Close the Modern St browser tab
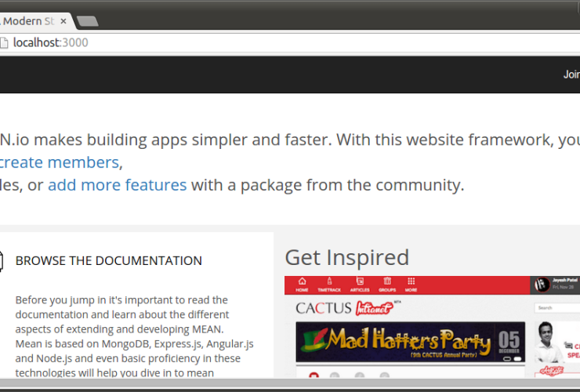This screenshot has height=392, width=580. tap(64, 20)
